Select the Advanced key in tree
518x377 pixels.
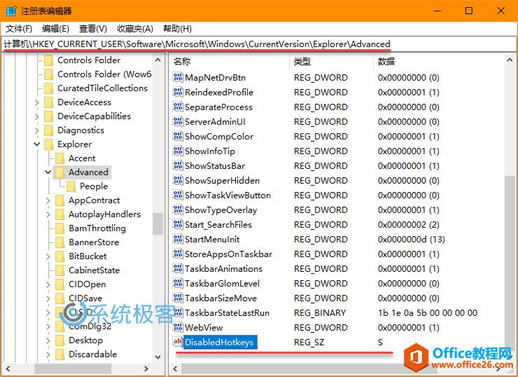coord(88,172)
